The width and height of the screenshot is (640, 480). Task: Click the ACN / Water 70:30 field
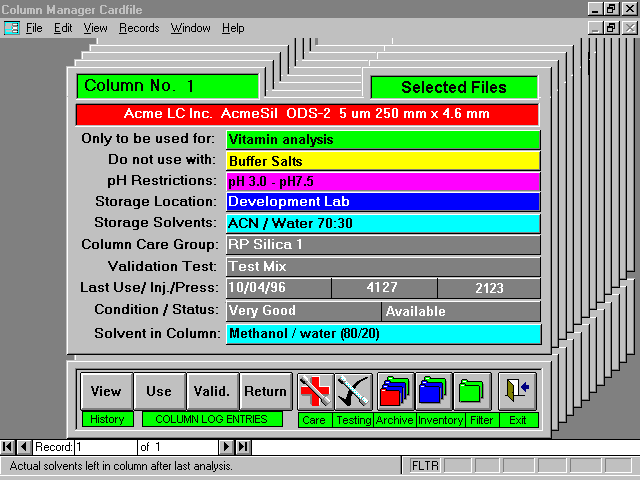pyautogui.click(x=383, y=223)
